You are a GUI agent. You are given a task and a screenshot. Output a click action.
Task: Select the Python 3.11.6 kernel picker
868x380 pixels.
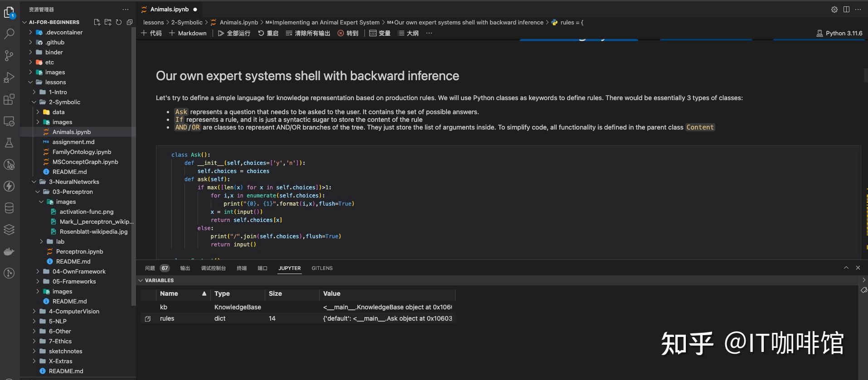[x=839, y=33]
